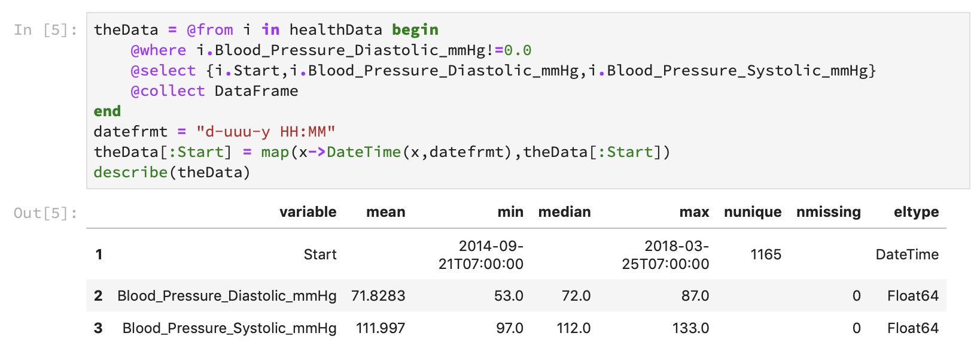Image resolution: width=980 pixels, height=351 pixels.
Task: Place cursor on the @collect DataFrame line
Action: click(x=214, y=91)
